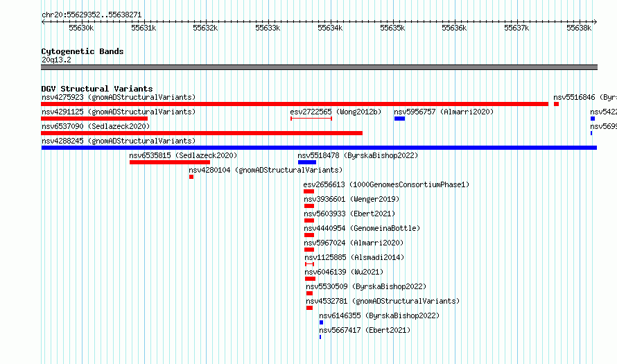The height and width of the screenshot is (364, 617).
Task: Click the 55631k ruler position
Action: [x=144, y=28]
